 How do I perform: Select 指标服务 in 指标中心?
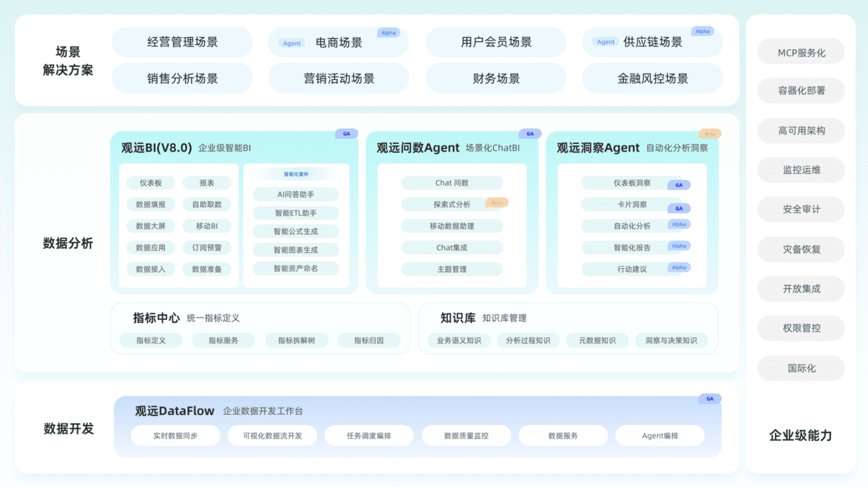click(224, 341)
